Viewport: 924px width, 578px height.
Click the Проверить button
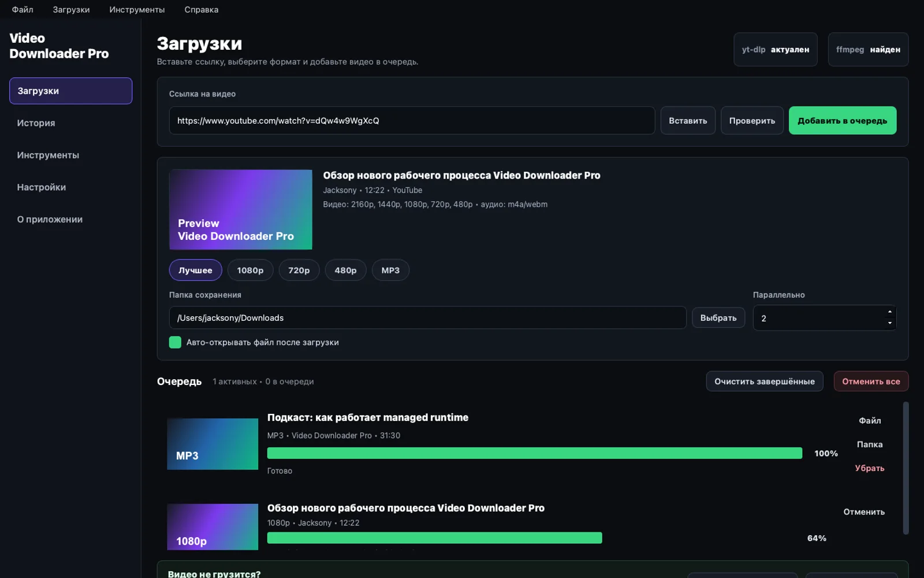tap(752, 120)
